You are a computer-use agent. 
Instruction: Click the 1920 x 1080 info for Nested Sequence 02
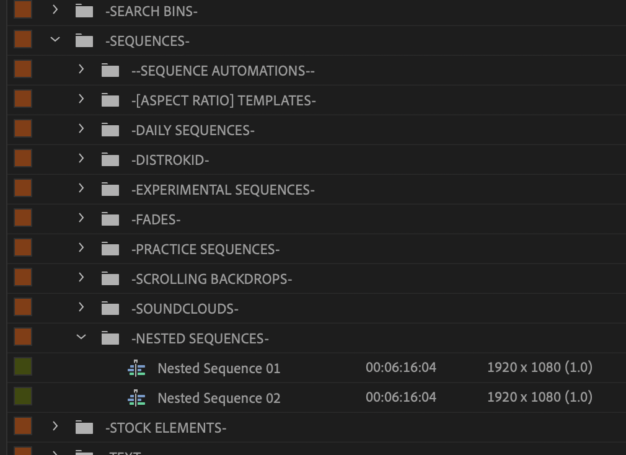pyautogui.click(x=539, y=399)
